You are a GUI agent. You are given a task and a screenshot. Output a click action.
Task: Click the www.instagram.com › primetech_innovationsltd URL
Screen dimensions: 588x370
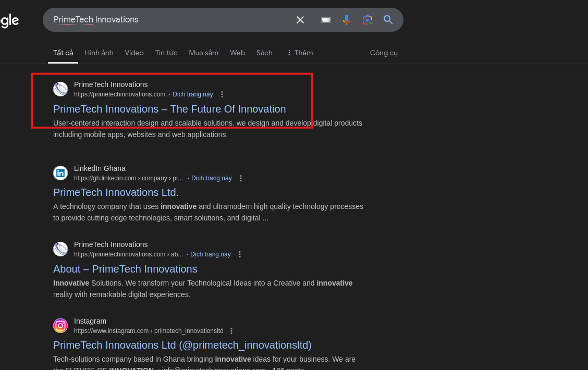(x=149, y=331)
